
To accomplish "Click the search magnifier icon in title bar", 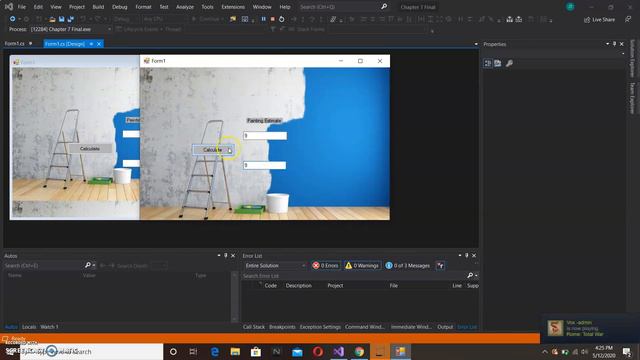I will coord(384,7).
